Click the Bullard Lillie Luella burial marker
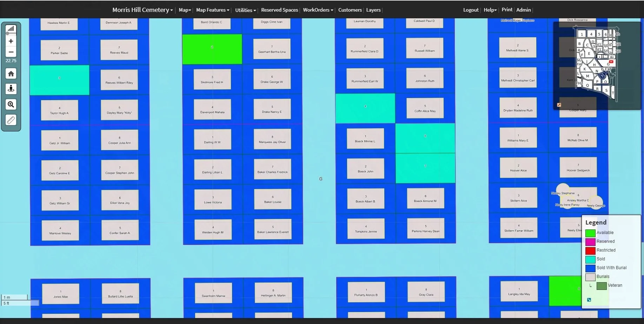644x324 pixels. (x=120, y=294)
